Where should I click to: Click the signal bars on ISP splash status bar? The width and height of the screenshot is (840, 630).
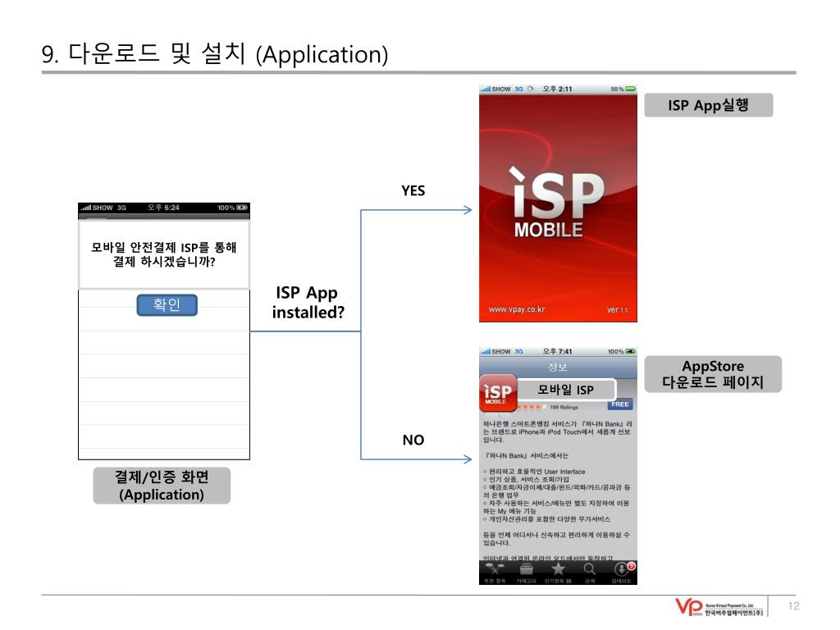(x=486, y=89)
